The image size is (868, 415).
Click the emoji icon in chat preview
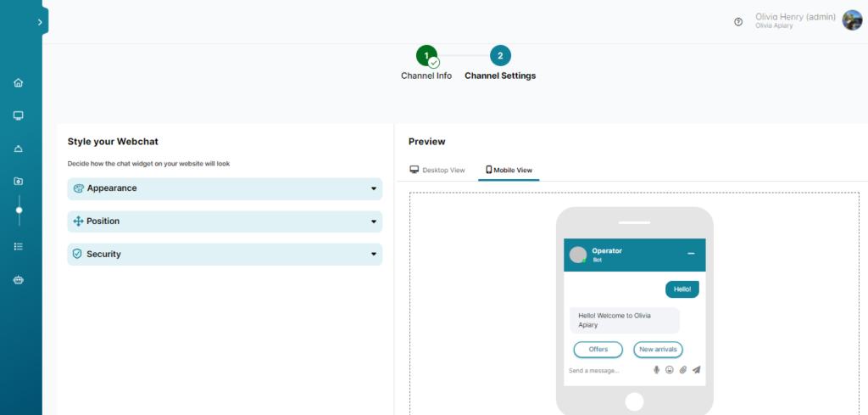[670, 369]
